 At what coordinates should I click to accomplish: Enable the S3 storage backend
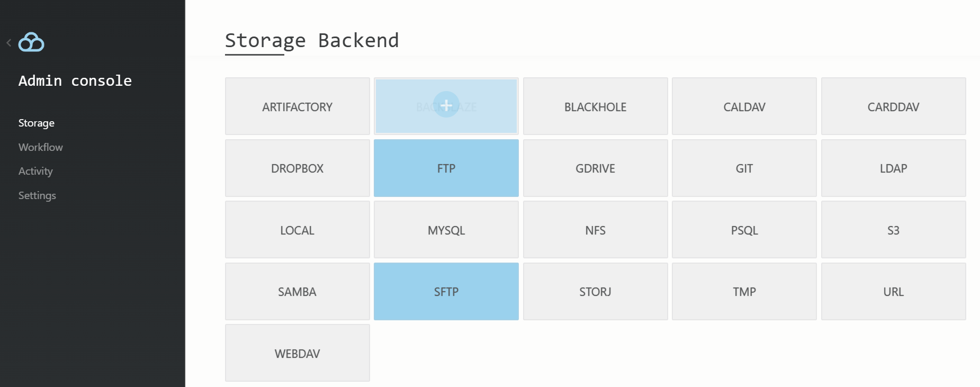tap(893, 230)
